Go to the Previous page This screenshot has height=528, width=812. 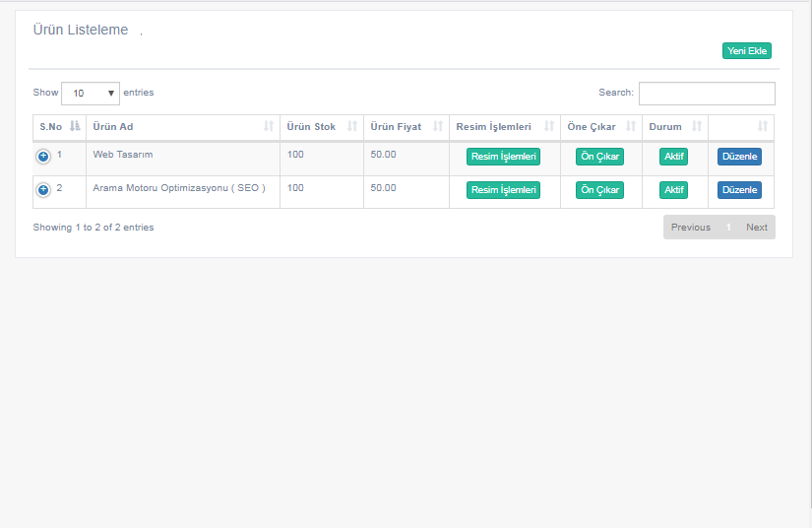coord(691,227)
